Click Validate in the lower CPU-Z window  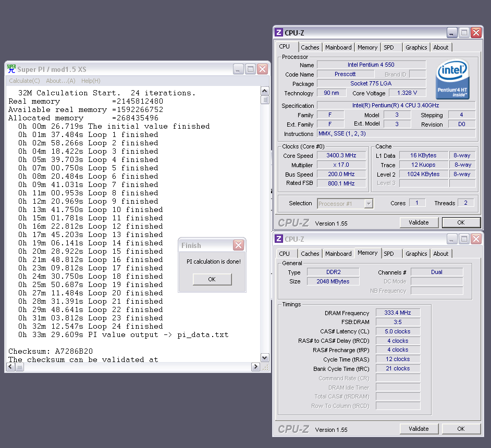(x=419, y=429)
